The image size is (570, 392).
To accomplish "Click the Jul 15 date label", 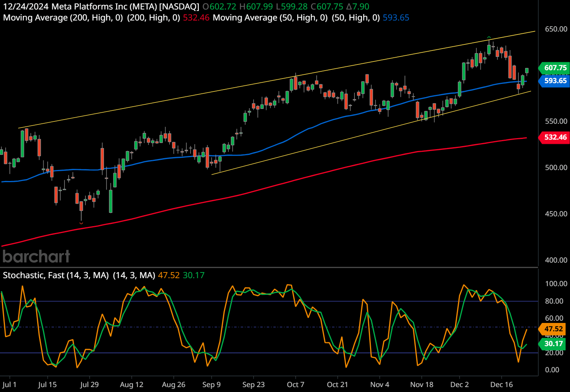I will pos(47,385).
